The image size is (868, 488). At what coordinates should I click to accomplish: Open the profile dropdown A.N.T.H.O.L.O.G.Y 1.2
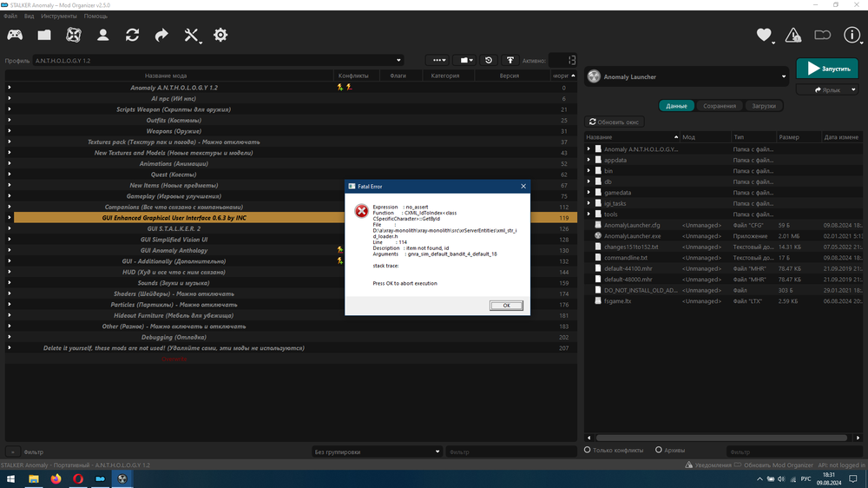(x=217, y=61)
